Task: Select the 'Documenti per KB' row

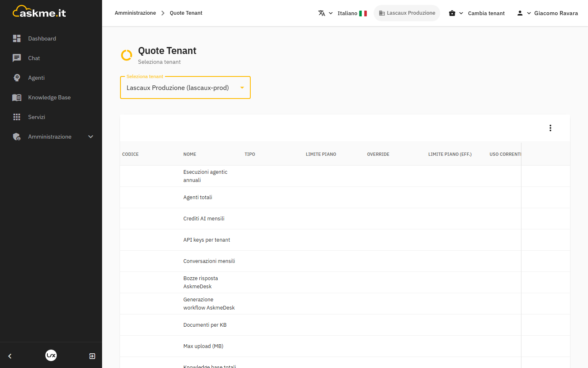Action: coord(345,325)
